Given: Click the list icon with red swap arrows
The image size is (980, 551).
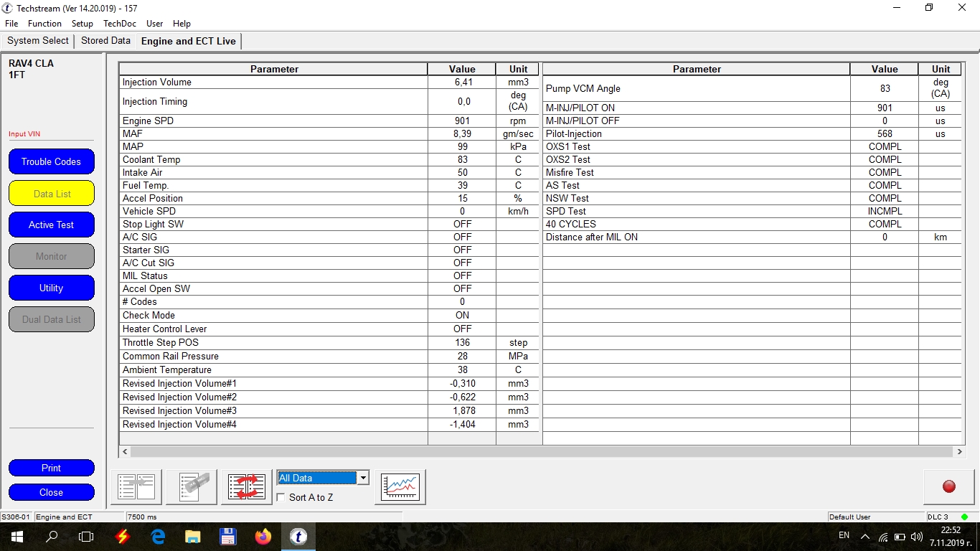Looking at the screenshot, I should [247, 487].
